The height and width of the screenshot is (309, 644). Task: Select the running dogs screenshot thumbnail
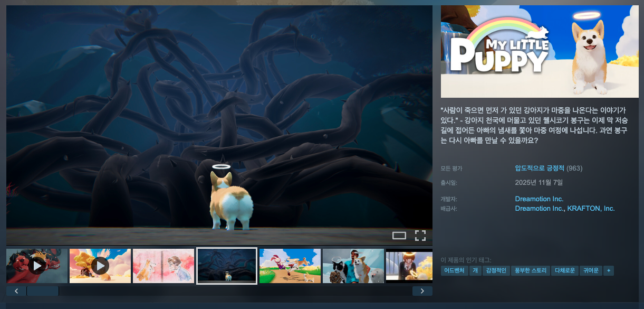[290, 266]
